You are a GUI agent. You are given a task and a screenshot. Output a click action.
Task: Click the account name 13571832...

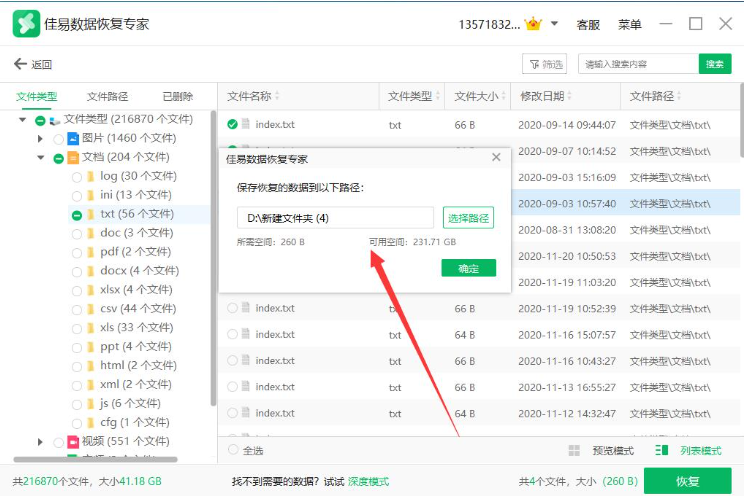click(x=489, y=24)
